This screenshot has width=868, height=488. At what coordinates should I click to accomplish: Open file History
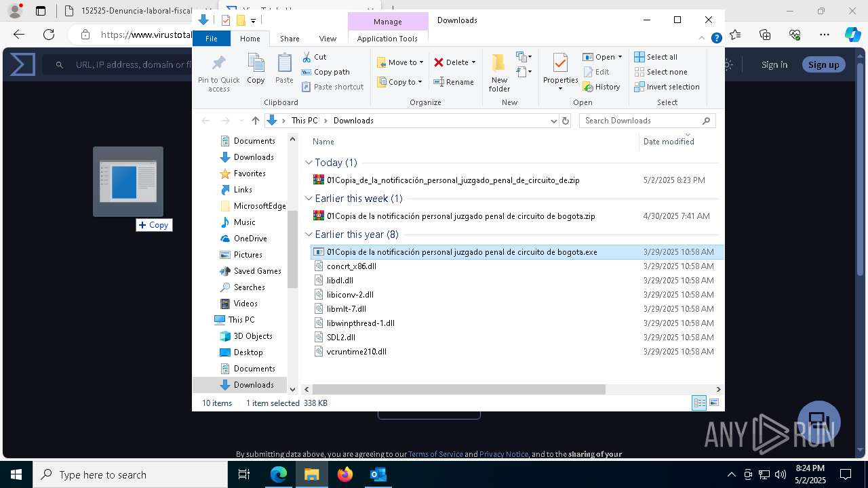(x=601, y=87)
